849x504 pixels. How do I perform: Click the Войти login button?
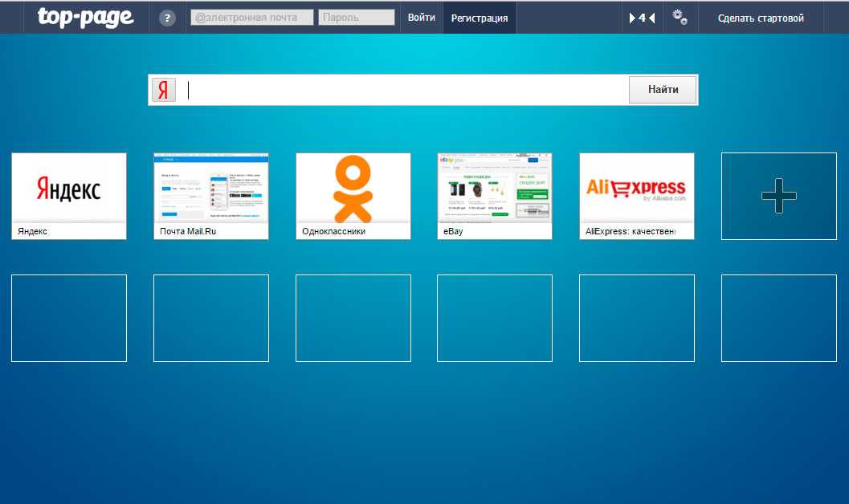[422, 18]
